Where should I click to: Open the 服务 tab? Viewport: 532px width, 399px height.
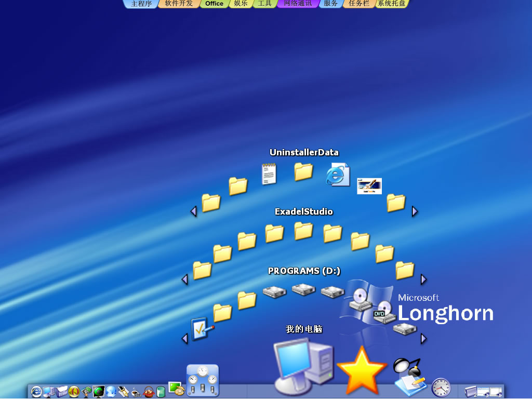(330, 4)
